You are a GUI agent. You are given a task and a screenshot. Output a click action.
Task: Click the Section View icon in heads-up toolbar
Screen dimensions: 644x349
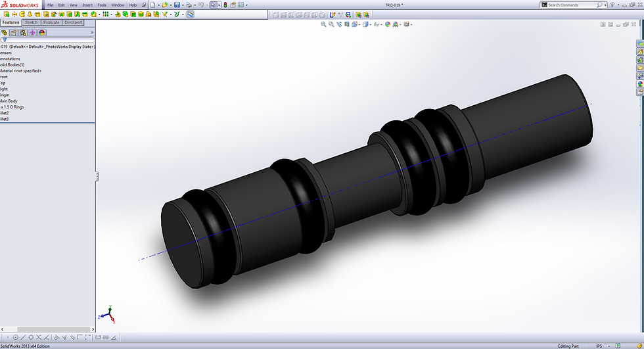pos(347,24)
